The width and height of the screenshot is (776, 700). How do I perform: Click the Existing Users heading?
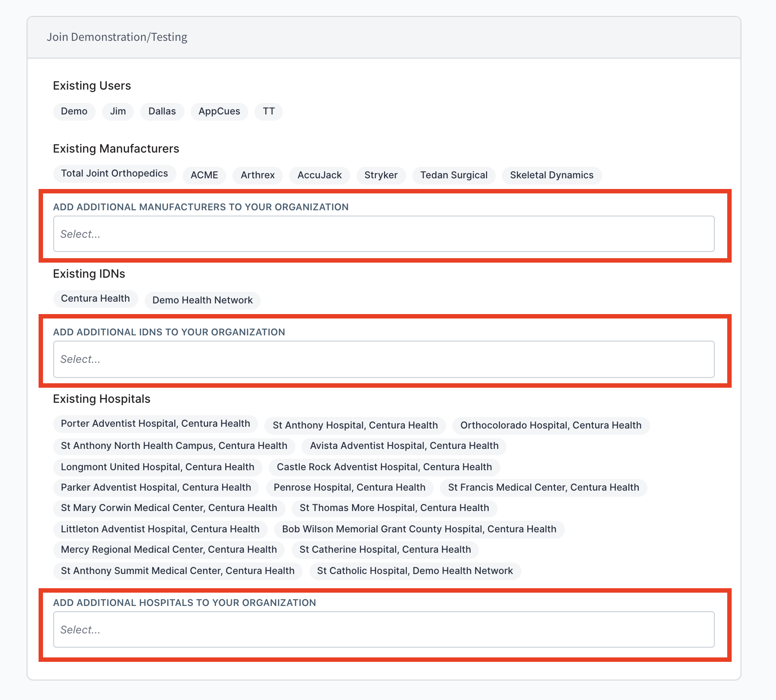coord(92,86)
